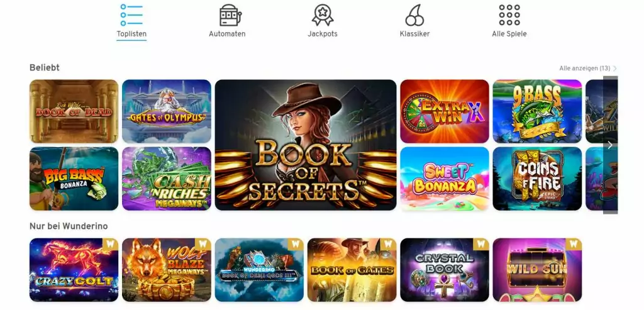Open the Toplisten list icon

click(131, 15)
